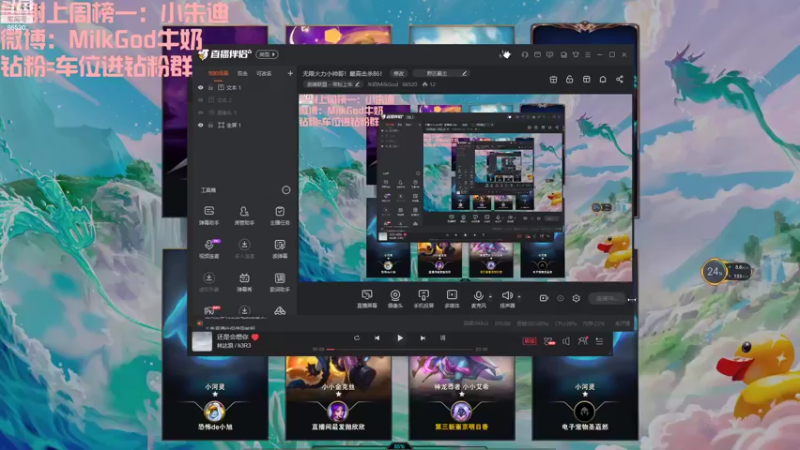Add 手机投屏 phone mirroring source
This screenshot has width=800, height=450.
coord(423,298)
